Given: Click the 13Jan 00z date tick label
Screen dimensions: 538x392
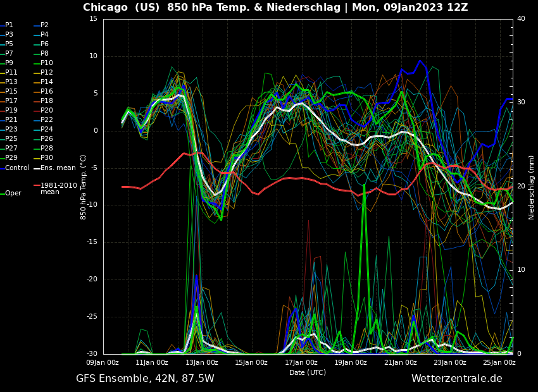Looking at the screenshot, I should [x=202, y=363].
